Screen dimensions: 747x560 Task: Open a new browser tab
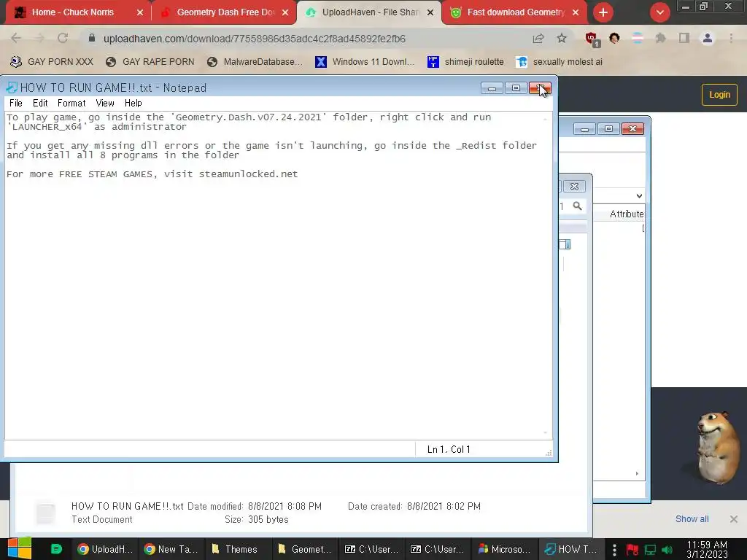(603, 12)
